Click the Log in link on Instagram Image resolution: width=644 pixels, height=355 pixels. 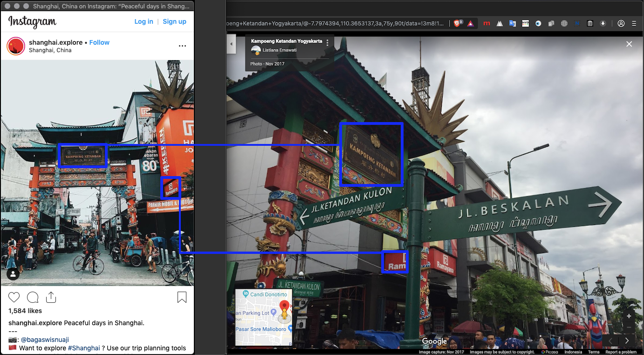pos(144,21)
